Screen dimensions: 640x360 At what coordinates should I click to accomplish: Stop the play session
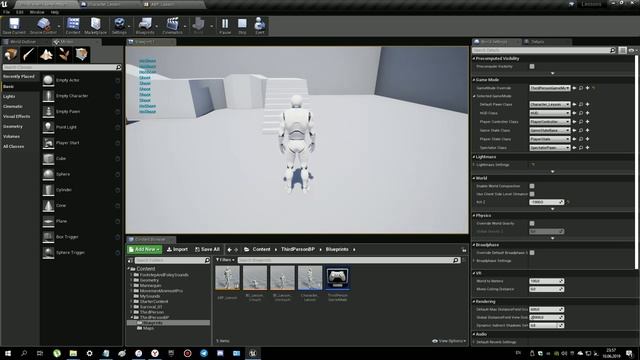(242, 26)
